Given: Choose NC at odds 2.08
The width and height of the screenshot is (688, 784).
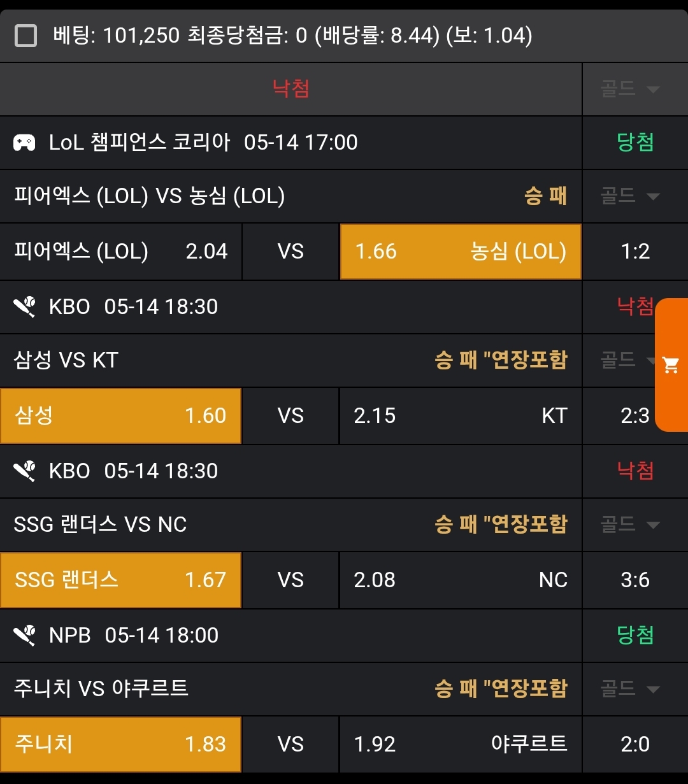Looking at the screenshot, I should [x=461, y=580].
